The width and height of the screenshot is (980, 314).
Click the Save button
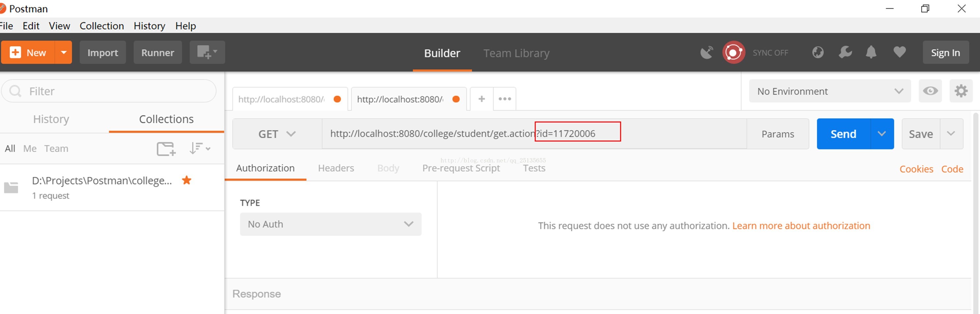click(x=921, y=134)
